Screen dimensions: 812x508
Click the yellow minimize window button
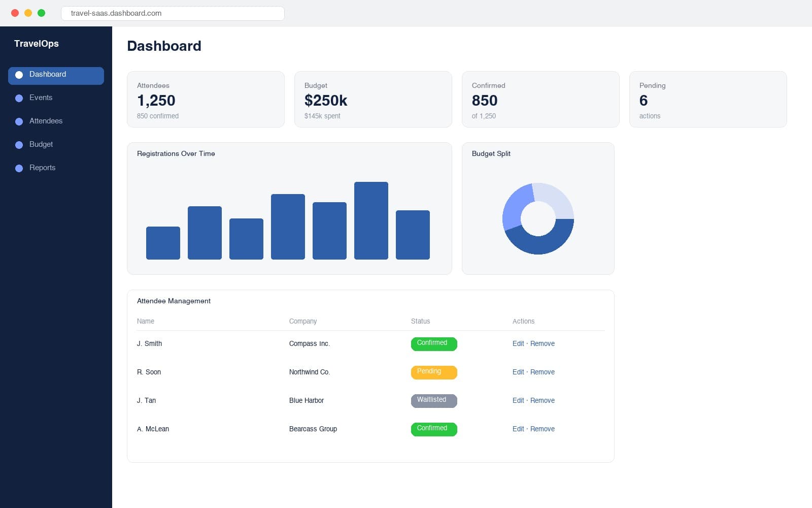[28, 13]
